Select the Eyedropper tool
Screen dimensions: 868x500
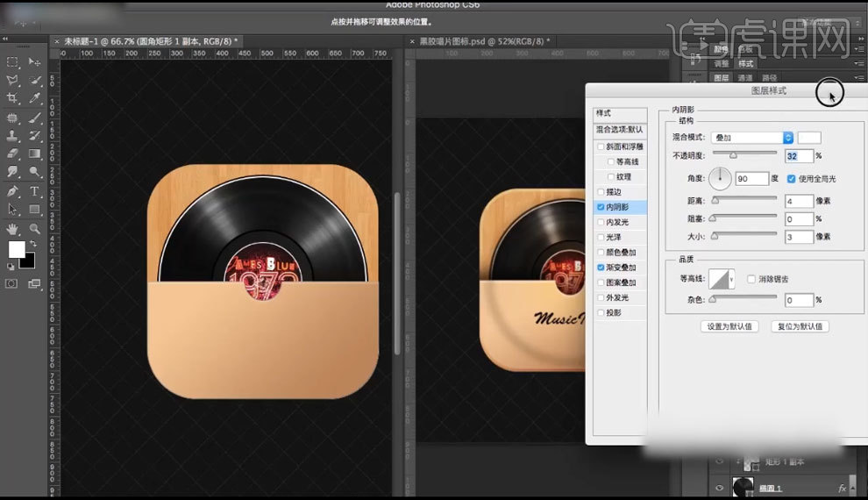[x=34, y=98]
